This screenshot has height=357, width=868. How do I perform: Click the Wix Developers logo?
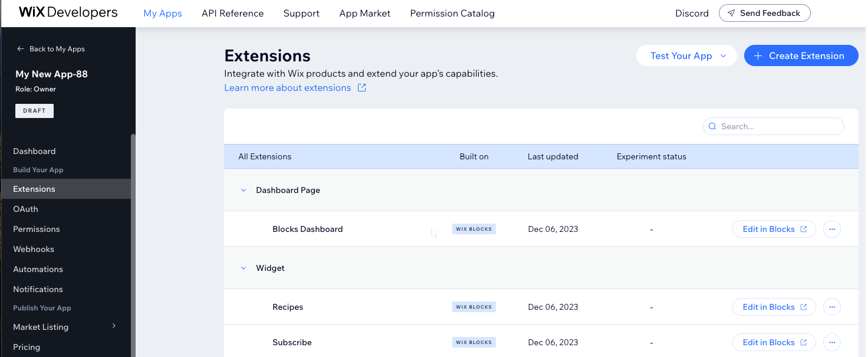[68, 12]
